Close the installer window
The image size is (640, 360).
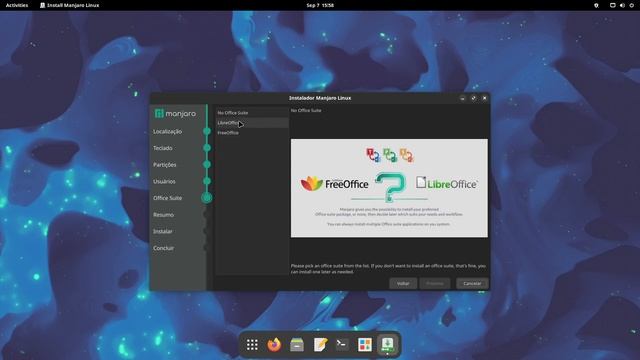point(484,98)
